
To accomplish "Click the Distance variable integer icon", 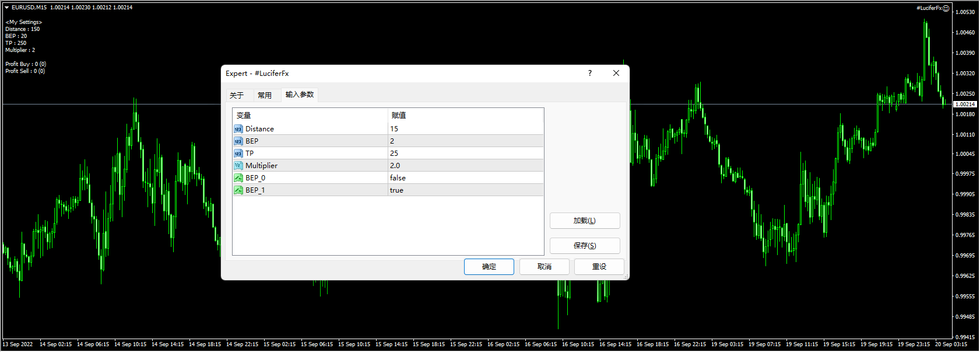I will tap(238, 129).
